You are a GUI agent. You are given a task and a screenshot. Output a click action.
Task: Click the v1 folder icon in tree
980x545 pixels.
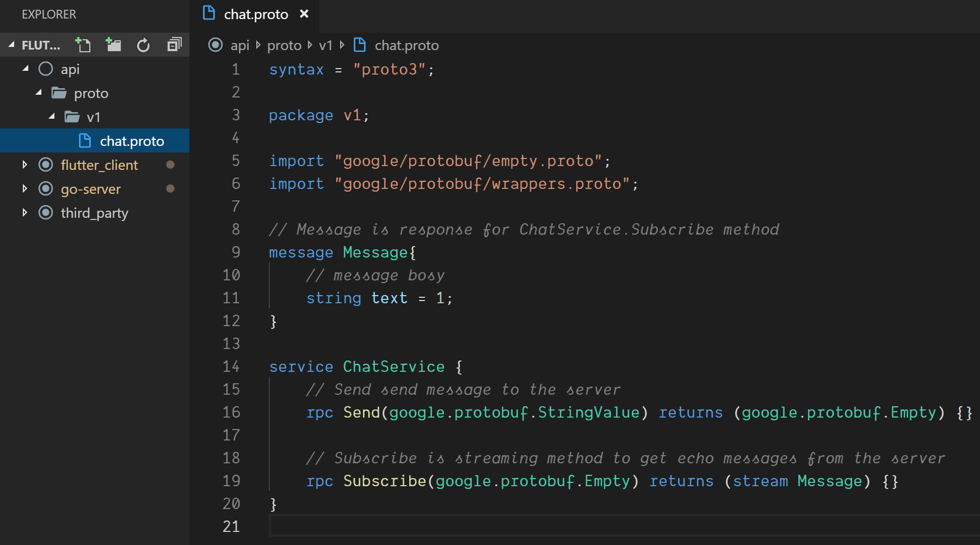point(72,117)
